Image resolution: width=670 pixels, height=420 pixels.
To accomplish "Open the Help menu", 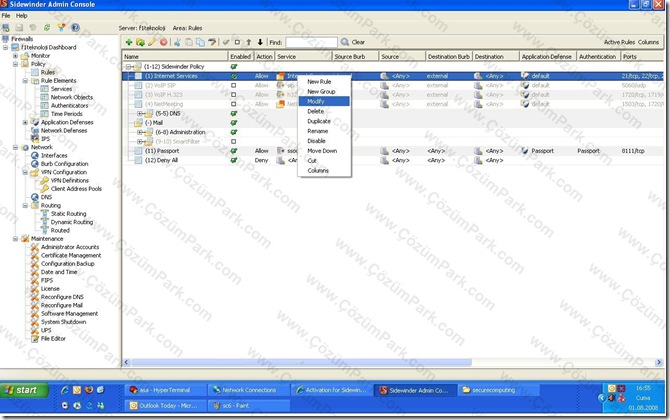I will pyautogui.click(x=21, y=15).
